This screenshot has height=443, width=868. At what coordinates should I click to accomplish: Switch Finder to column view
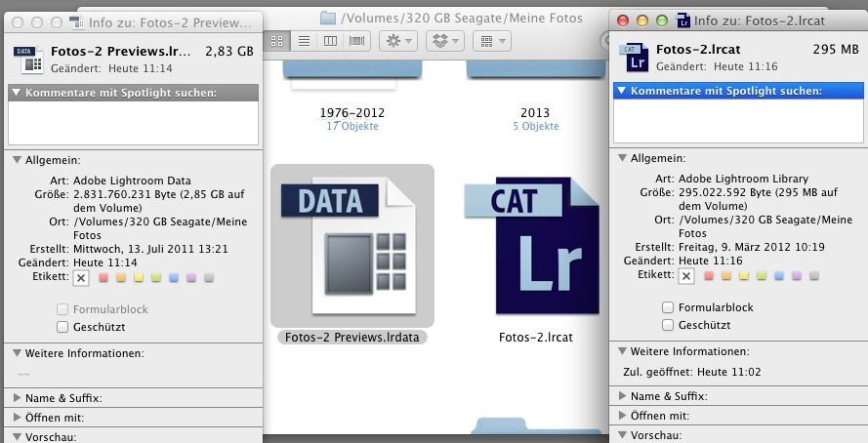(330, 41)
